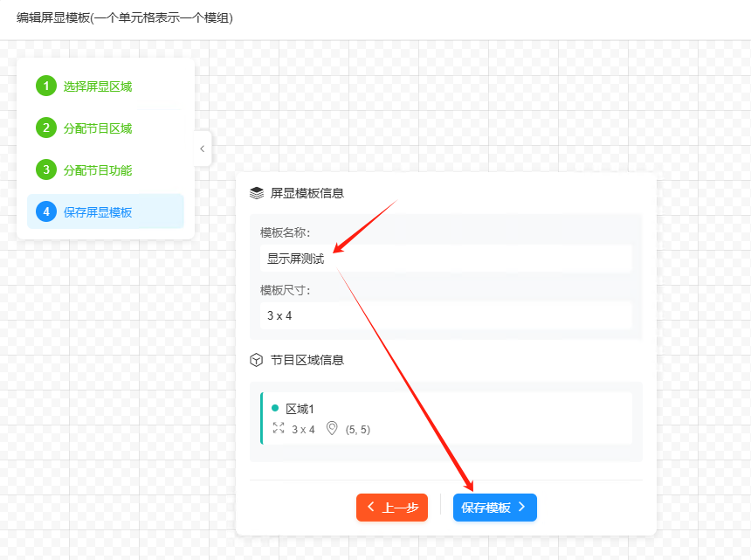Viewport: 751px width, 560px height.
Task: Click the 模板名称 label
Action: coord(285,232)
